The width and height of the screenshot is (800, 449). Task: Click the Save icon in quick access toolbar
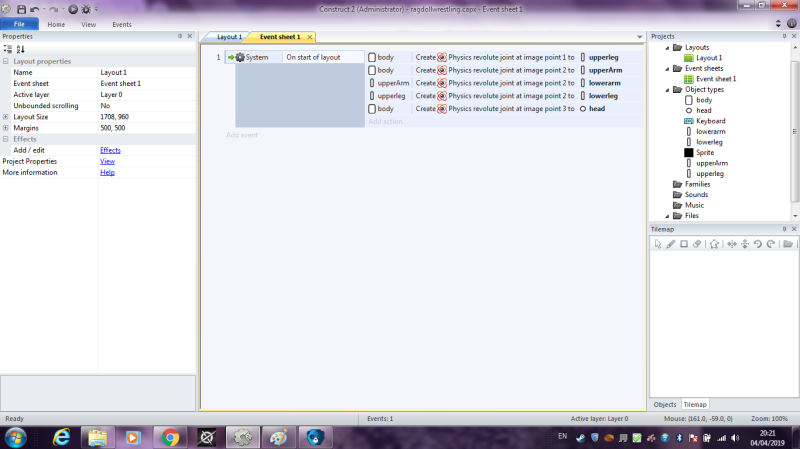tap(21, 9)
